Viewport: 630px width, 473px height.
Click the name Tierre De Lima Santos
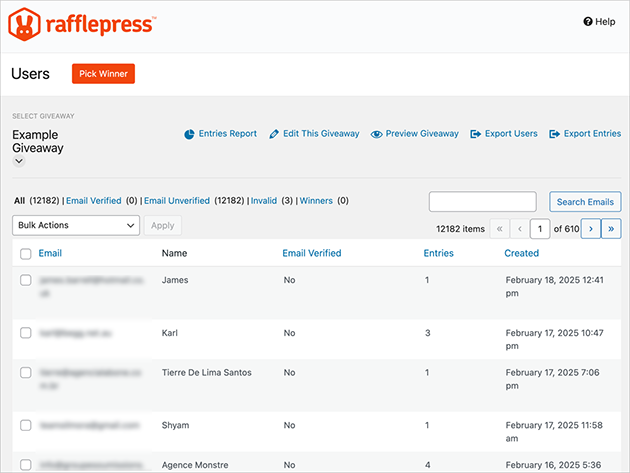click(207, 373)
